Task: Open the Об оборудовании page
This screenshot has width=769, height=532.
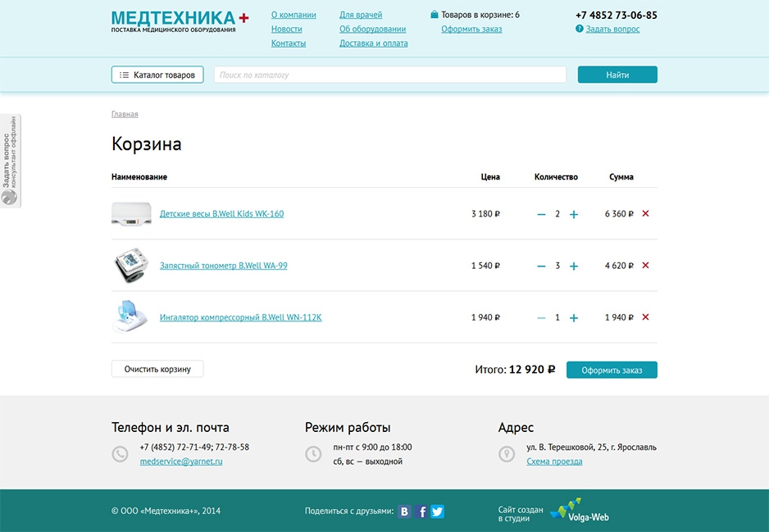Action: pyautogui.click(x=373, y=29)
